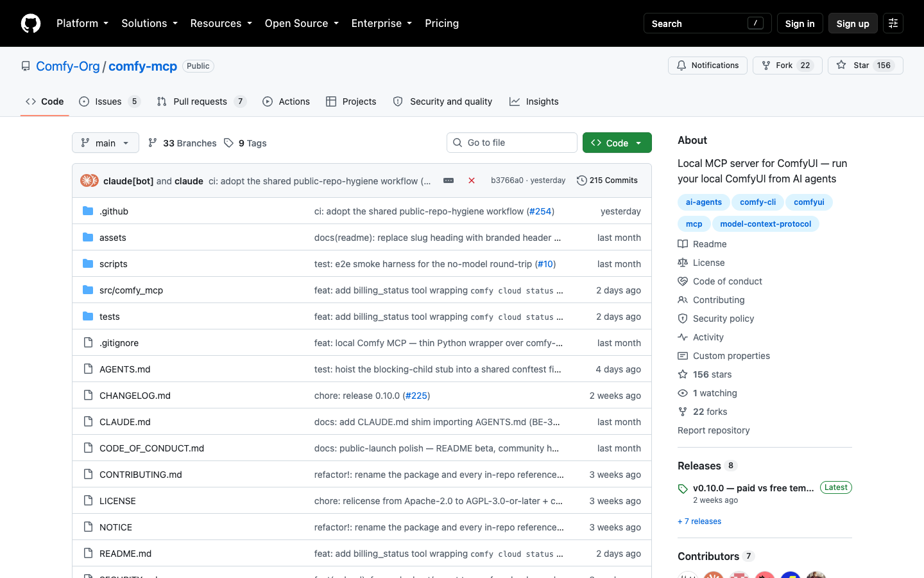Open Security and quality tab
The width and height of the screenshot is (924, 578).
pos(443,101)
